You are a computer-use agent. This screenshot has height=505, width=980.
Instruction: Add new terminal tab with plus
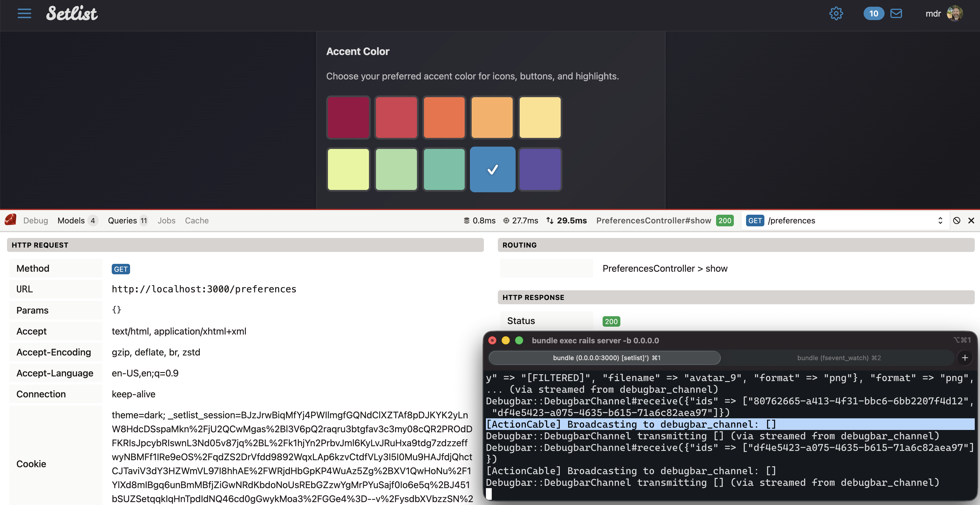(x=964, y=358)
